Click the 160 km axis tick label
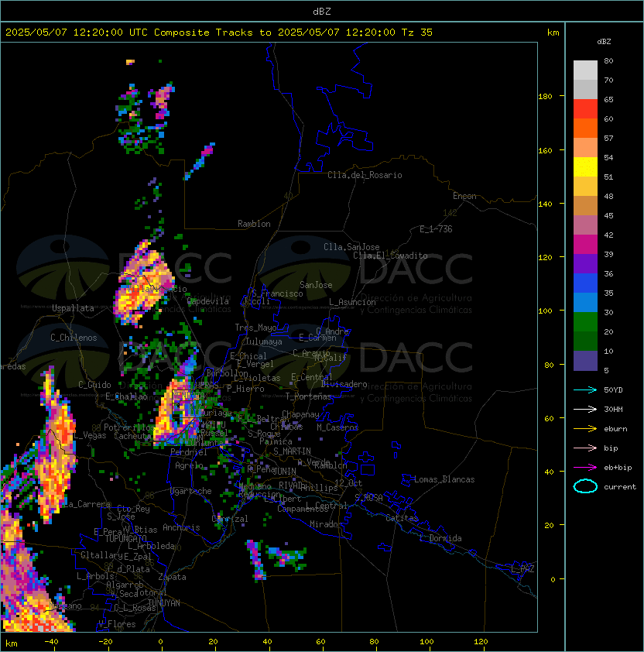Image resolution: width=644 pixels, height=652 pixels. pyautogui.click(x=545, y=150)
